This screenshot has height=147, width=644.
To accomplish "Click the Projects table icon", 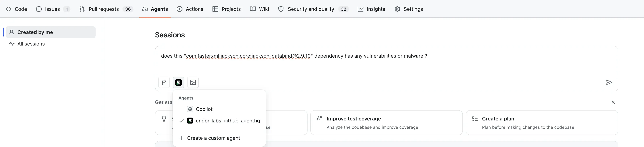I will (x=215, y=9).
